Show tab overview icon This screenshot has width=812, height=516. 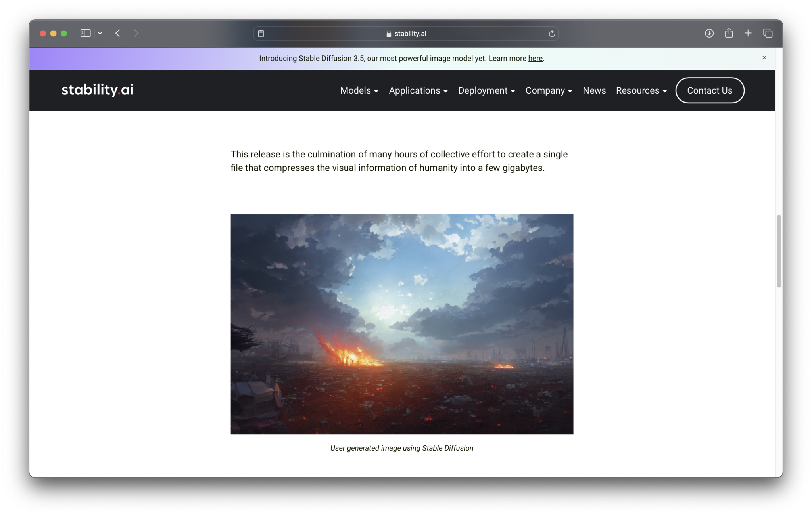click(x=768, y=33)
